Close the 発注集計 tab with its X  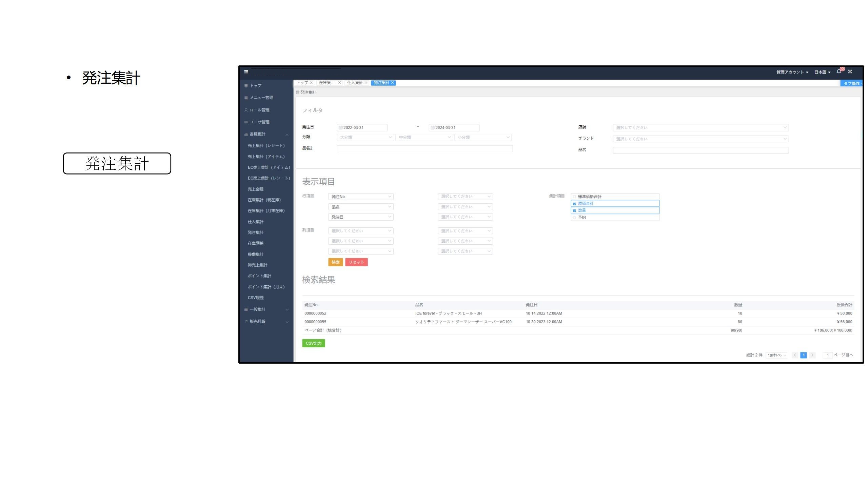click(393, 83)
